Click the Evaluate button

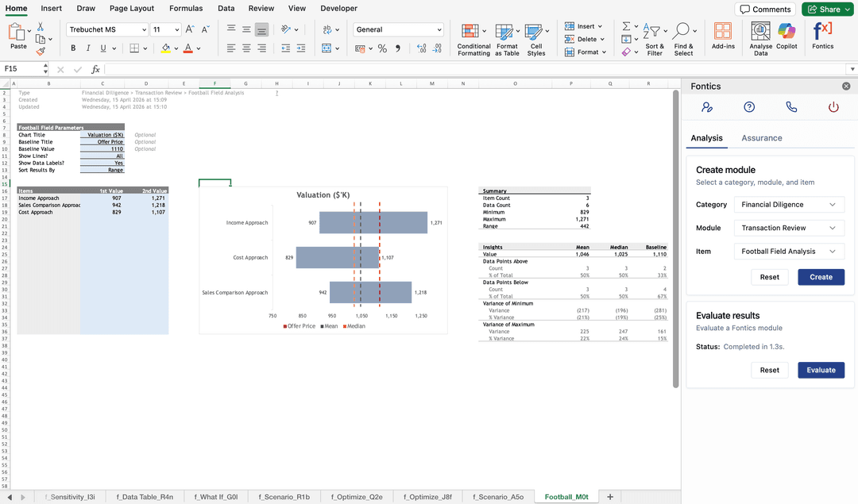point(821,370)
